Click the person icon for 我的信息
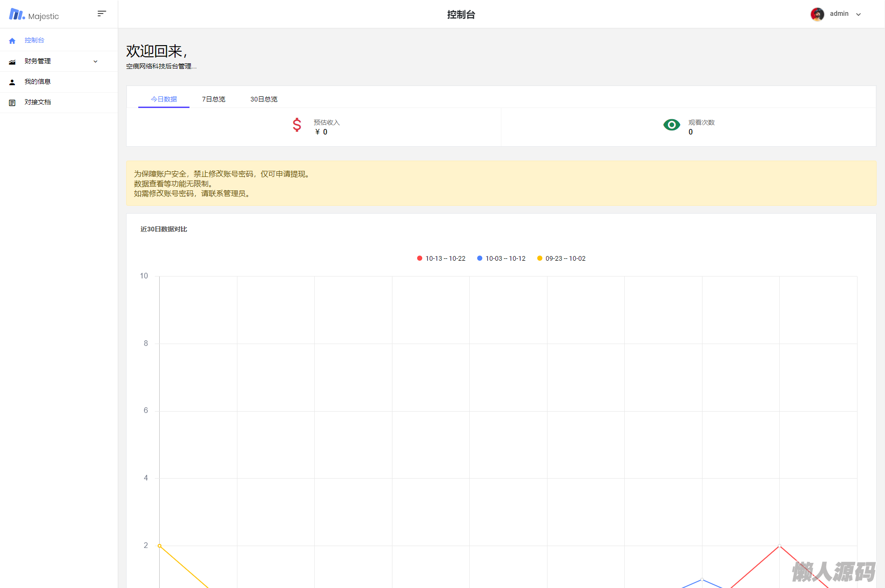Viewport: 885px width, 588px height. click(x=12, y=82)
